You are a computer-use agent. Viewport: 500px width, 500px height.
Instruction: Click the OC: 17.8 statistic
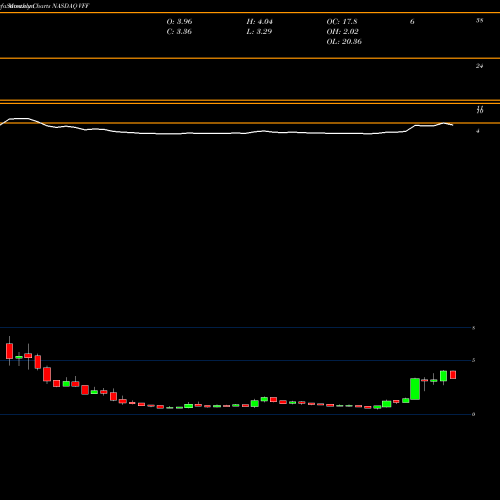click(342, 22)
